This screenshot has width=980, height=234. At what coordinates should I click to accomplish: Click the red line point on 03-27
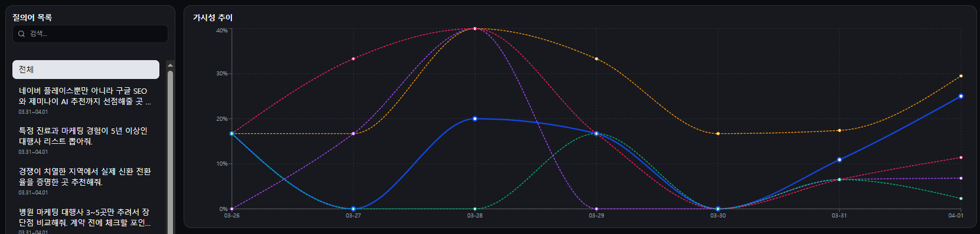pyautogui.click(x=353, y=59)
